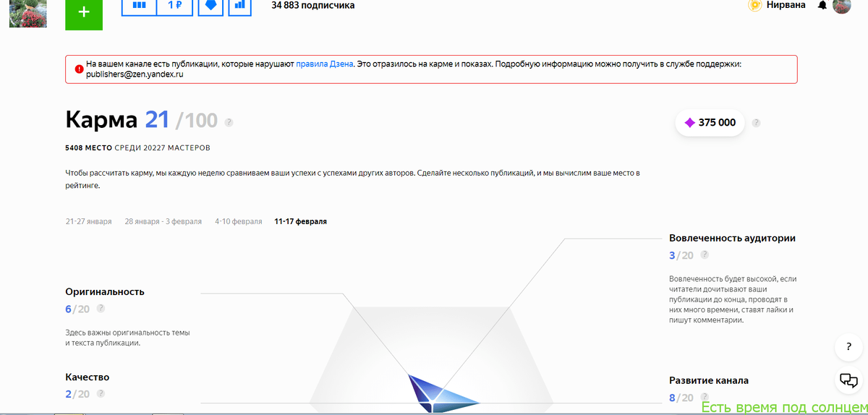
Task: Click the Развитие канала heading
Action: pyautogui.click(x=709, y=380)
